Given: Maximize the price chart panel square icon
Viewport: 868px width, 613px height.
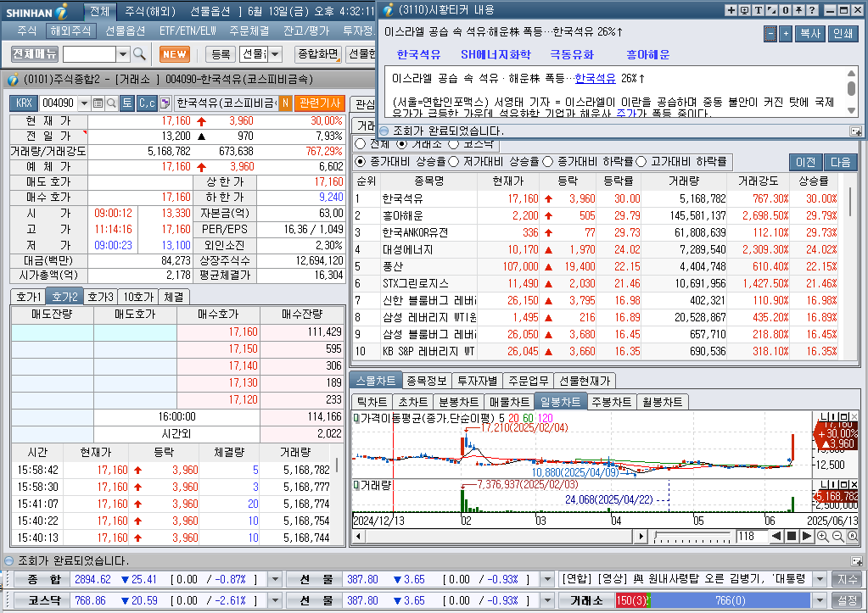Looking at the screenshot, I should [x=845, y=416].
